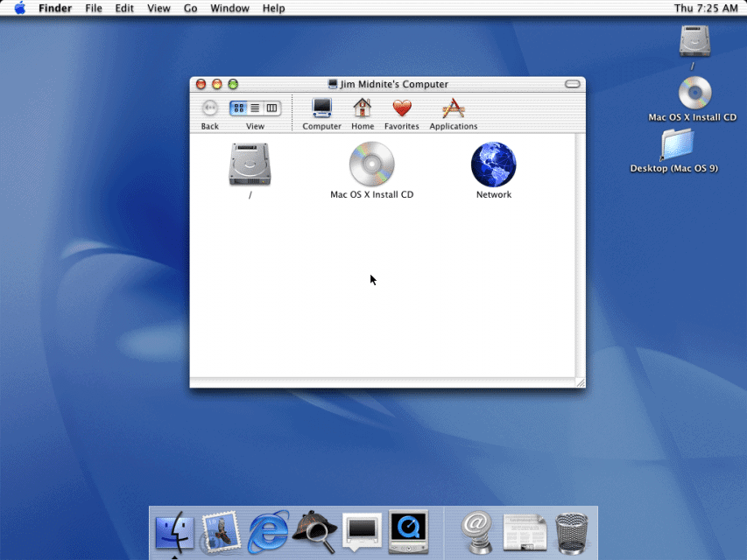Screen dimensions: 747x560
Task: Open Applications from the window toolbar
Action: coord(453,109)
